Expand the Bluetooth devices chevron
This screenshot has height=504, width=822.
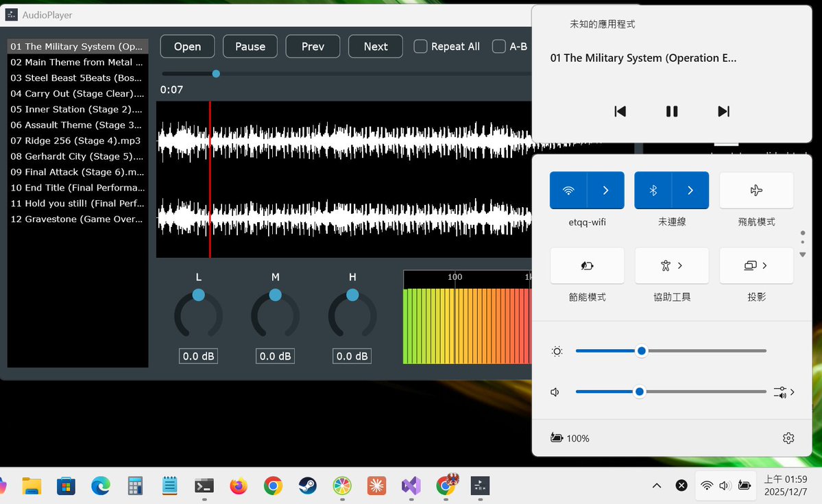click(690, 191)
